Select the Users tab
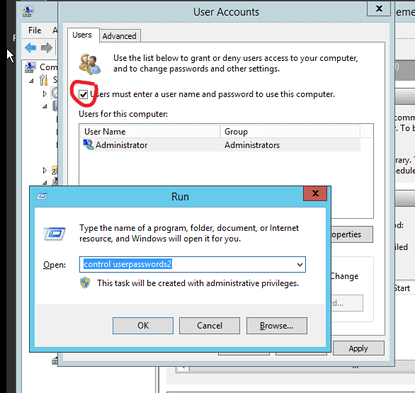This screenshot has width=415, height=393. [x=82, y=35]
